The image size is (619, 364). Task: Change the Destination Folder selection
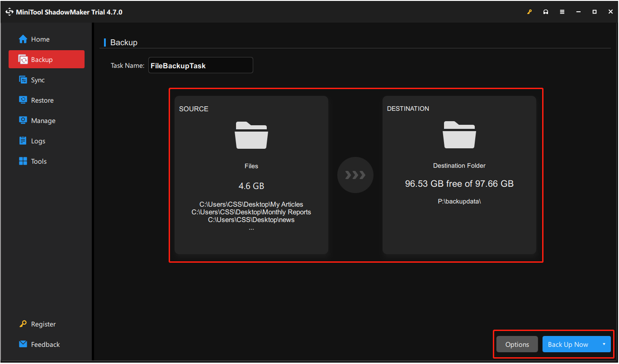tap(459, 174)
